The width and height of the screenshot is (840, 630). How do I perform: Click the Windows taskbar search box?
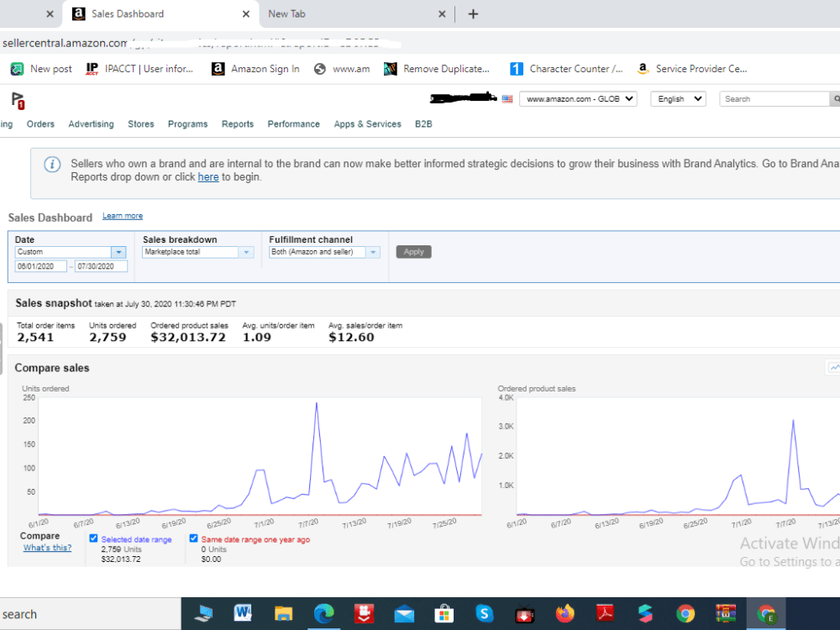tap(90, 614)
